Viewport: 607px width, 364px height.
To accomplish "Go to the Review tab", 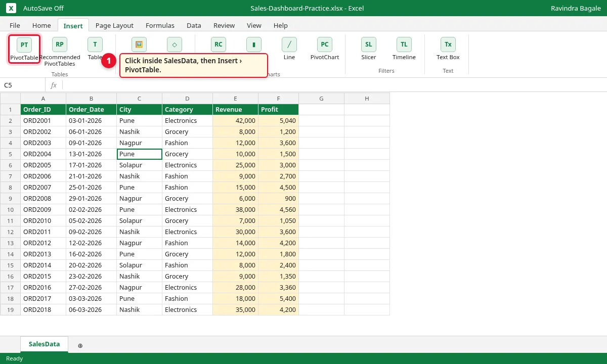I will click(224, 25).
